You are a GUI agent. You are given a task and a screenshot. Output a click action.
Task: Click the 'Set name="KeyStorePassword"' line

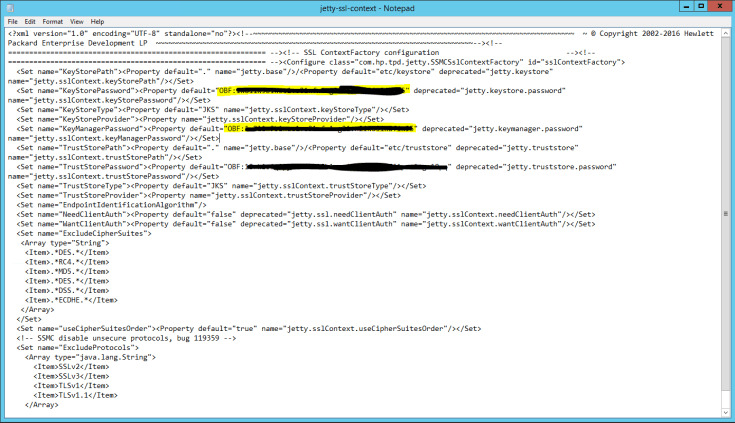click(x=291, y=91)
